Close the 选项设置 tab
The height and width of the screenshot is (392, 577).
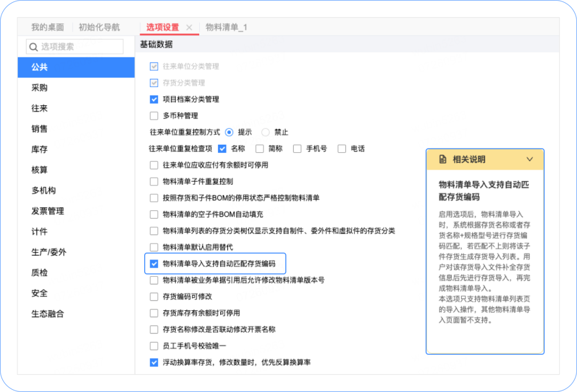click(x=189, y=27)
